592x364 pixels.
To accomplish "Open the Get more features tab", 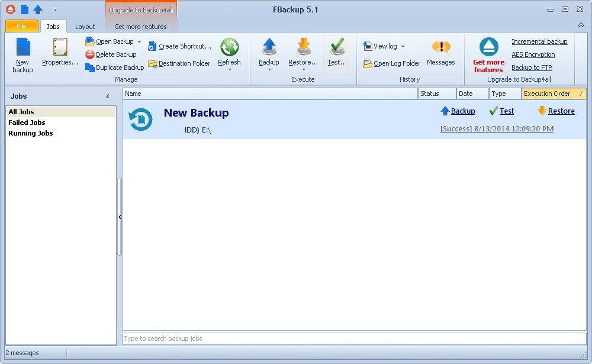I will coord(140,27).
